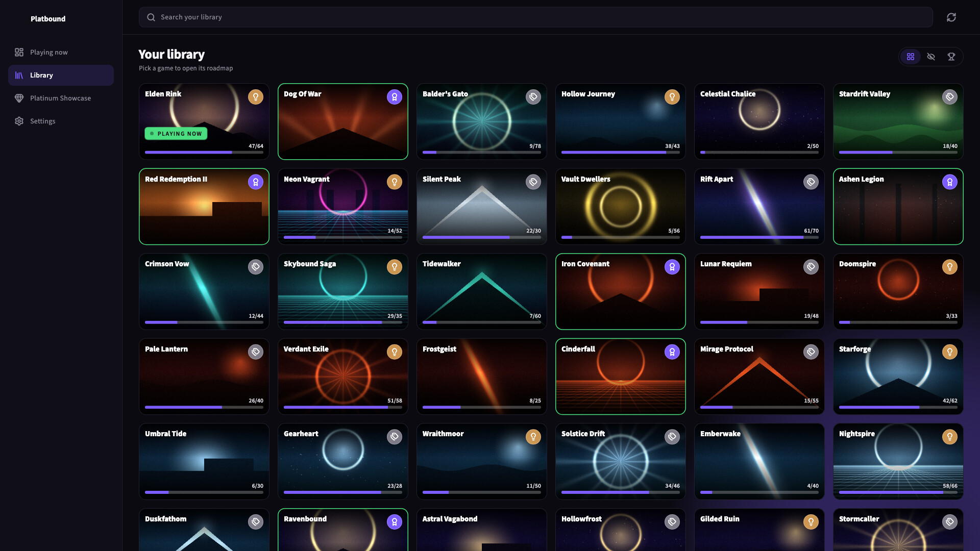Click the gold trophy badge on Elden Rink
The image size is (980, 551).
[256, 97]
